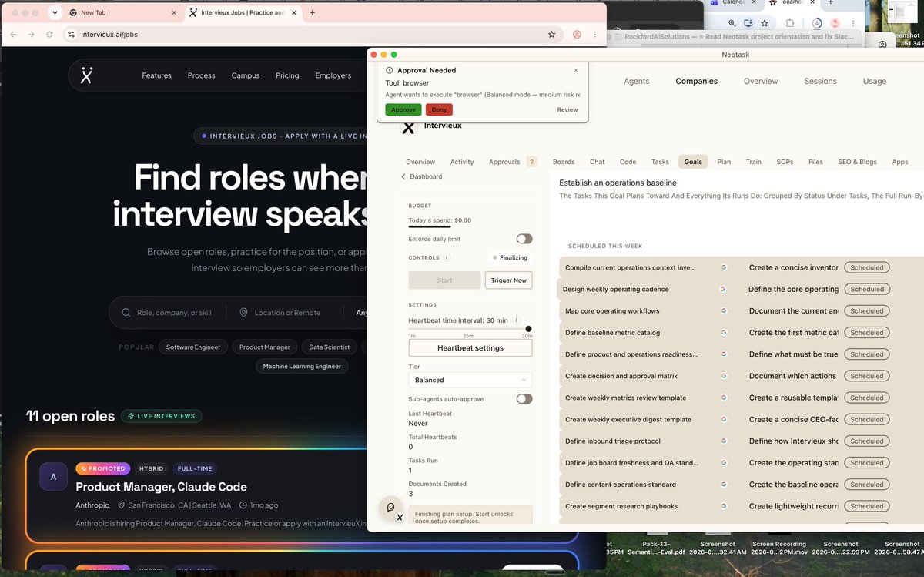Screen dimensions: 924x577
Task: Click Google icon on Define inbound triage protocol row
Action: tap(723, 441)
